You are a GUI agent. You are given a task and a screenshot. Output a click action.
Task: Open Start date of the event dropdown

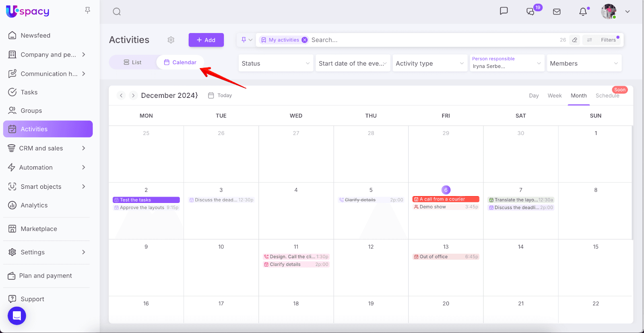click(x=353, y=63)
